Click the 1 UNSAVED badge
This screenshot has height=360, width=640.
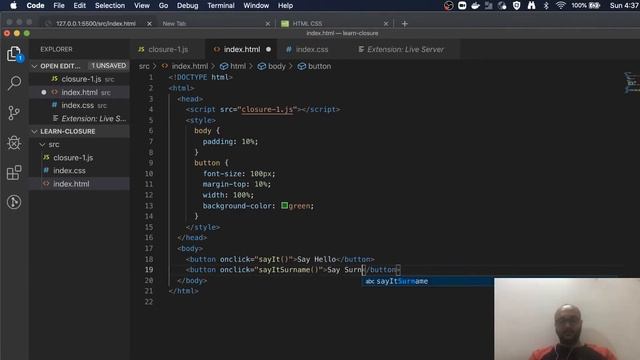point(108,66)
